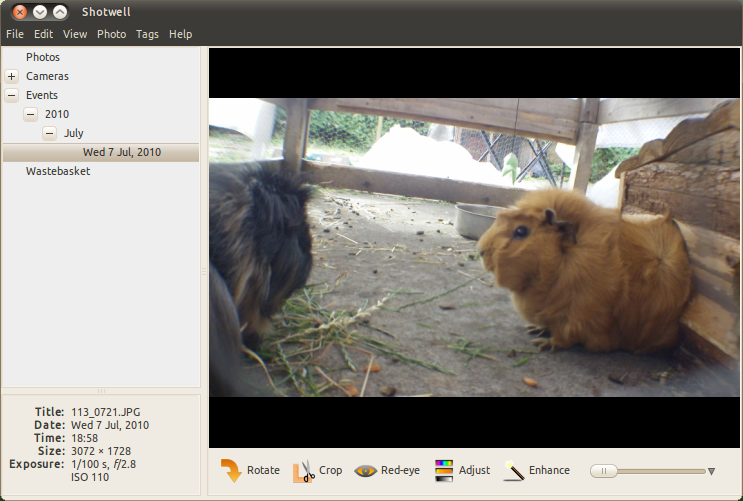Select Photos in the sidebar
The image size is (743, 501).
coord(43,57)
